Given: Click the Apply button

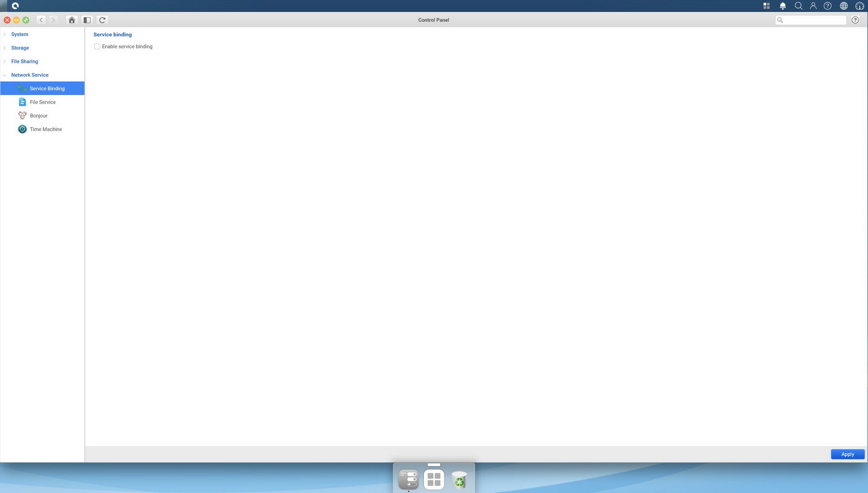Looking at the screenshot, I should pos(847,454).
